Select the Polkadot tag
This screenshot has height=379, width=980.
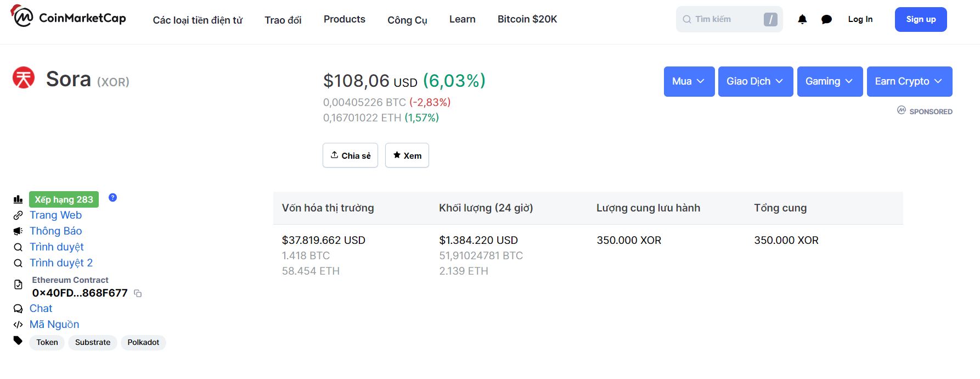pos(143,342)
